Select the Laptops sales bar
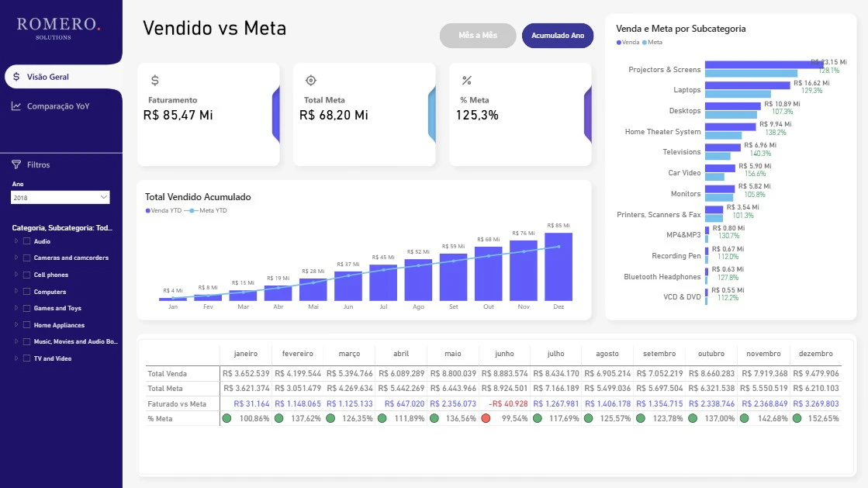The image size is (868, 488). [747, 85]
